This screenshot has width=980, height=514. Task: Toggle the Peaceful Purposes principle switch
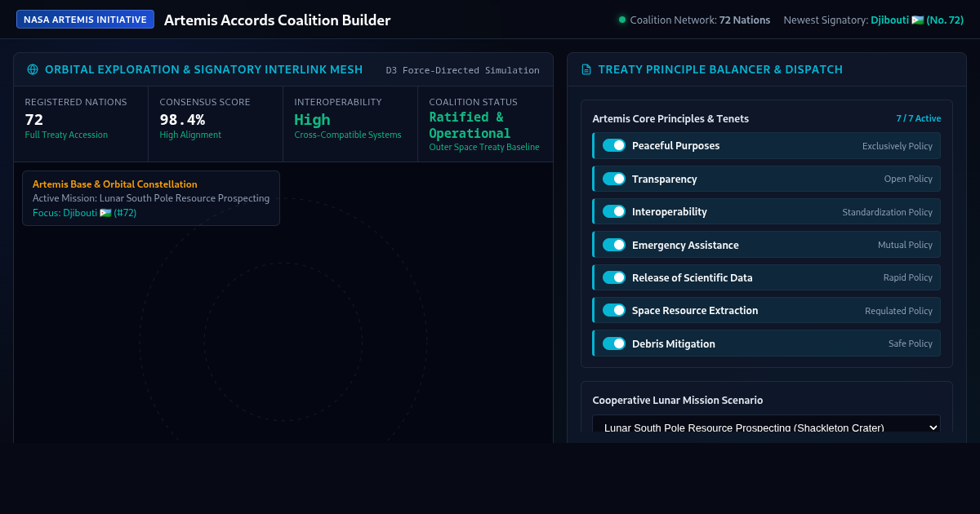(x=614, y=145)
